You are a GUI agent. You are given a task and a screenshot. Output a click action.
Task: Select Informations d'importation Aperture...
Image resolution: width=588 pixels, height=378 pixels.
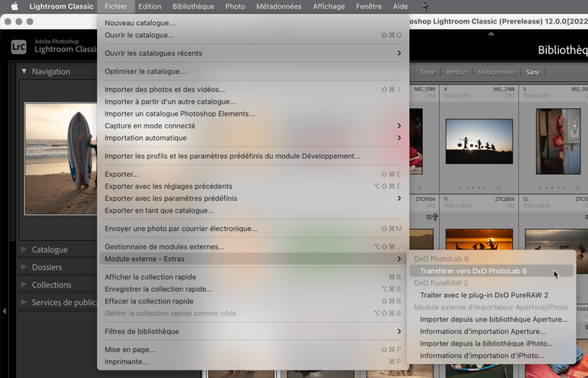pos(492,332)
